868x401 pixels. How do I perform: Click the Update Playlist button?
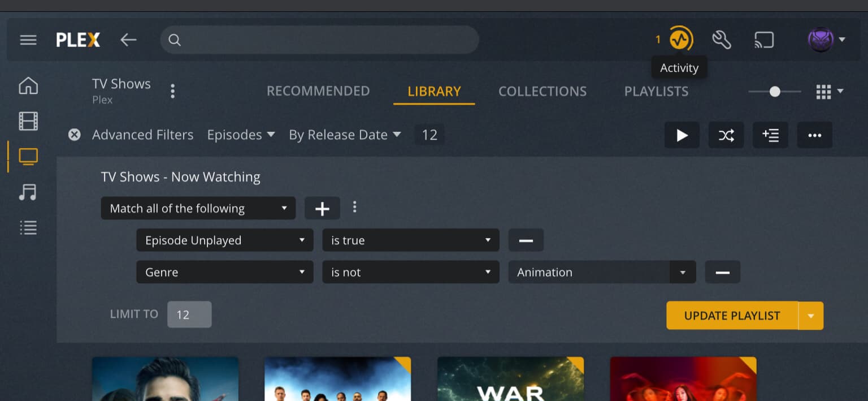[732, 316]
